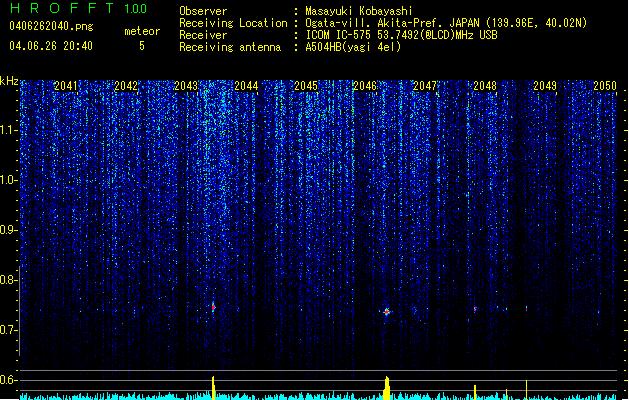The height and width of the screenshot is (400, 629).
Task: Click the 0.9 kHz axis label
Action: tap(9, 230)
